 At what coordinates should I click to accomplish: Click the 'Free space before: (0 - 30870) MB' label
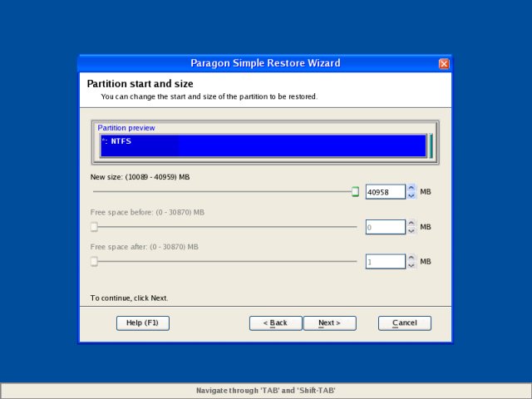pos(147,213)
